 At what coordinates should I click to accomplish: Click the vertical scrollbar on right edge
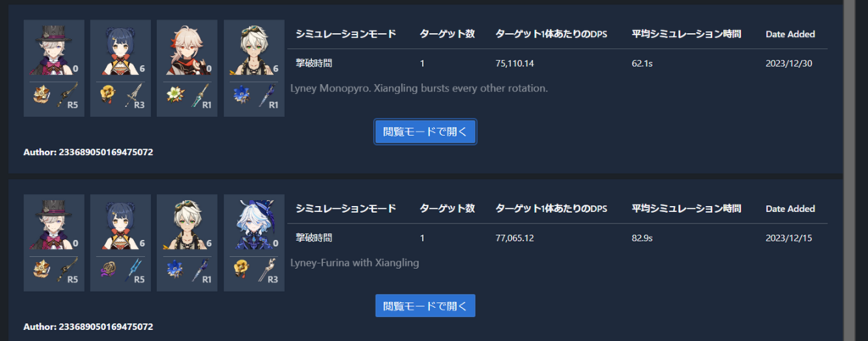(854, 170)
